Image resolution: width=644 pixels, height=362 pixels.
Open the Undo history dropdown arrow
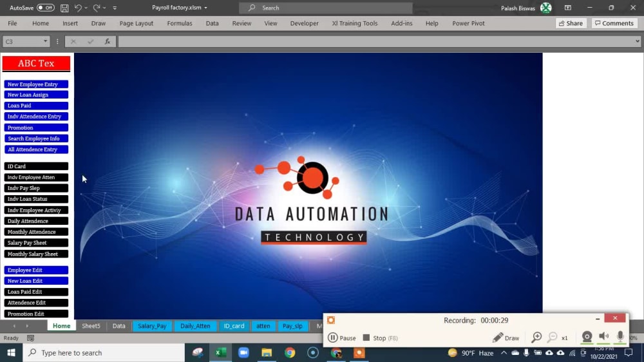86,8
